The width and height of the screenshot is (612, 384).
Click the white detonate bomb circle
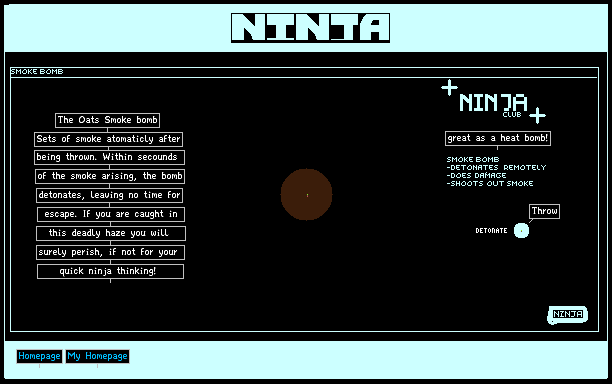point(521,231)
